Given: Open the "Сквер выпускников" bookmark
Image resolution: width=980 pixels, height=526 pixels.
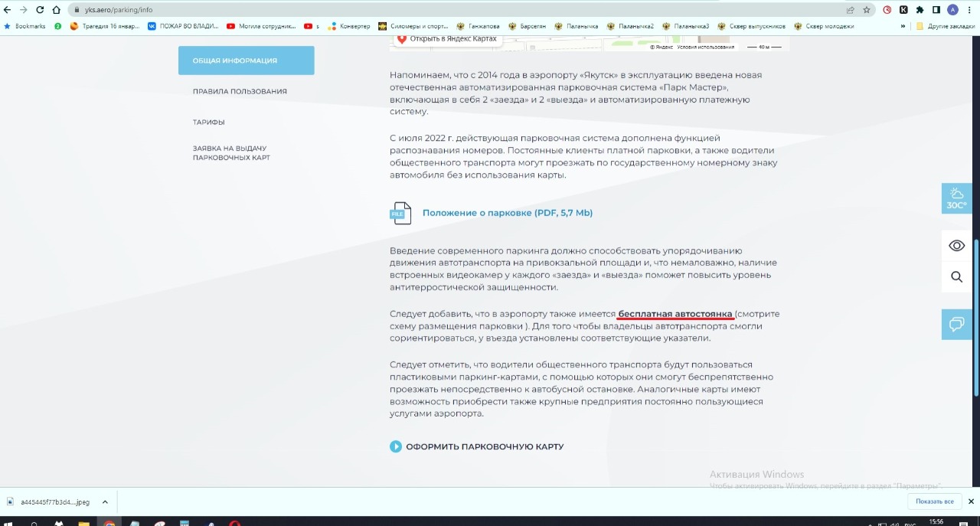Looking at the screenshot, I should coord(752,26).
